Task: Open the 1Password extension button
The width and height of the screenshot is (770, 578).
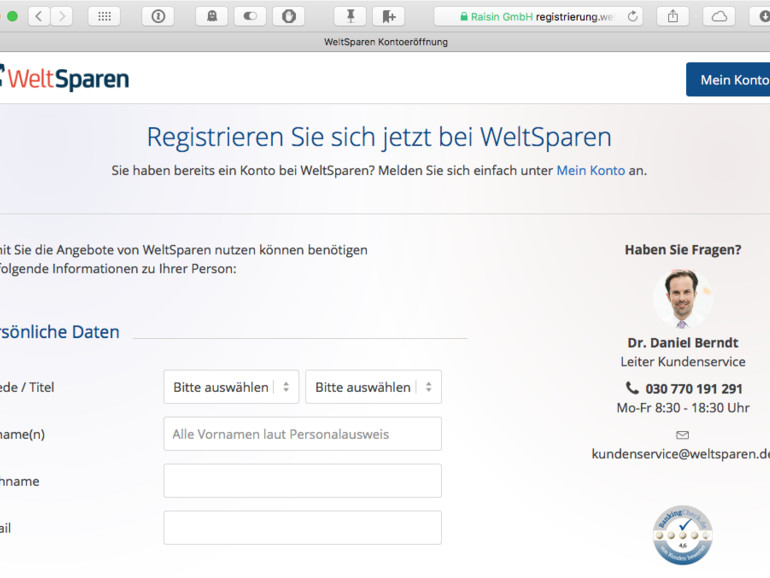Action: tap(158, 16)
